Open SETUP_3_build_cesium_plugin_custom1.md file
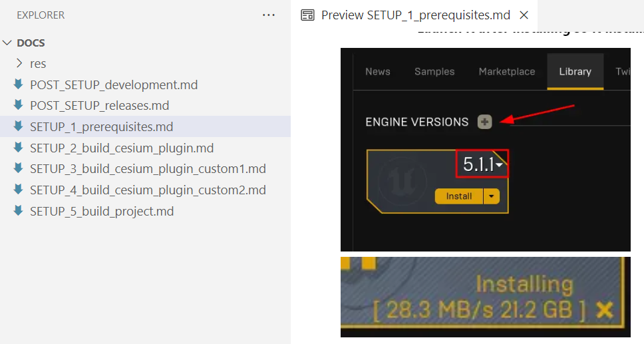The image size is (644, 344). (148, 169)
